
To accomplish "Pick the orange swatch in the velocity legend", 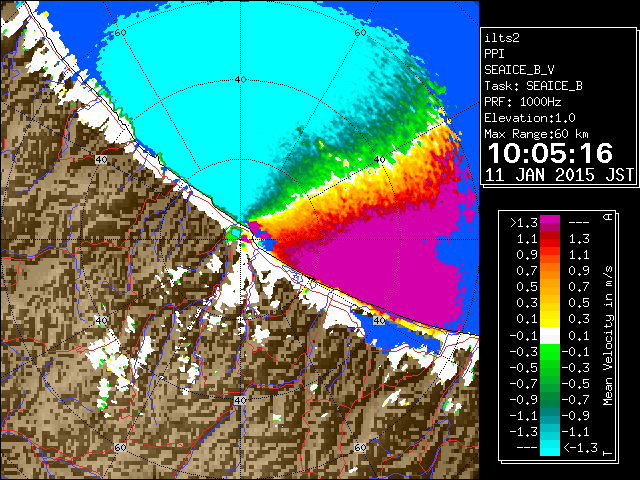I will [550, 276].
